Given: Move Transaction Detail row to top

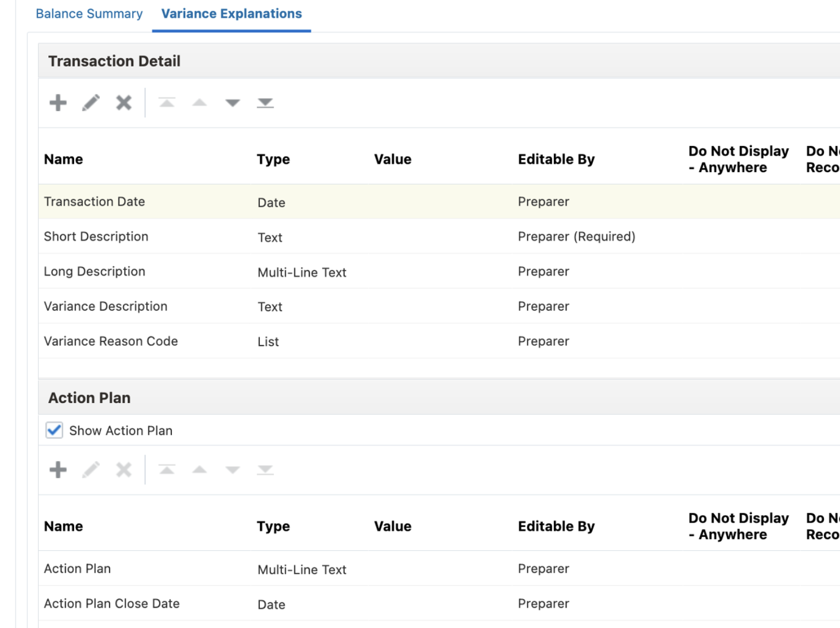Looking at the screenshot, I should (167, 103).
